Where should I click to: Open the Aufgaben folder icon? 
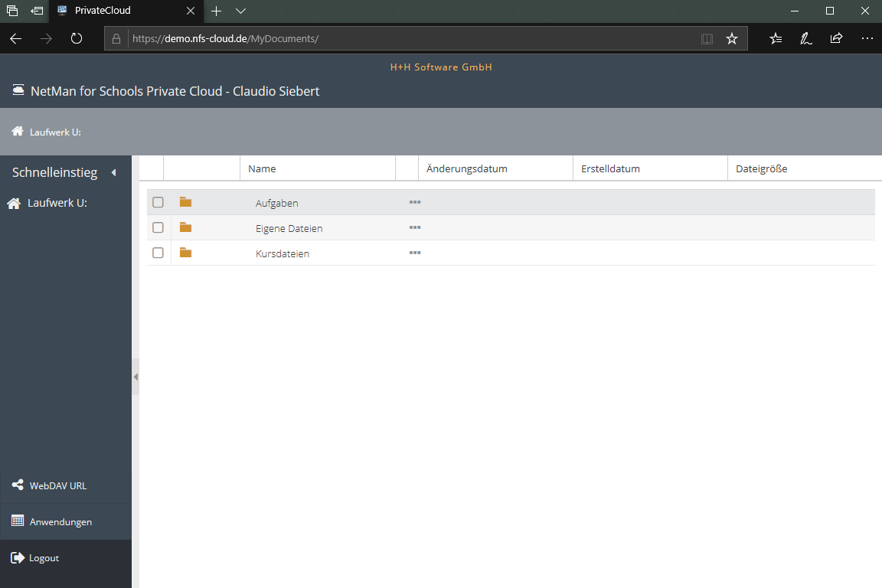click(x=185, y=202)
